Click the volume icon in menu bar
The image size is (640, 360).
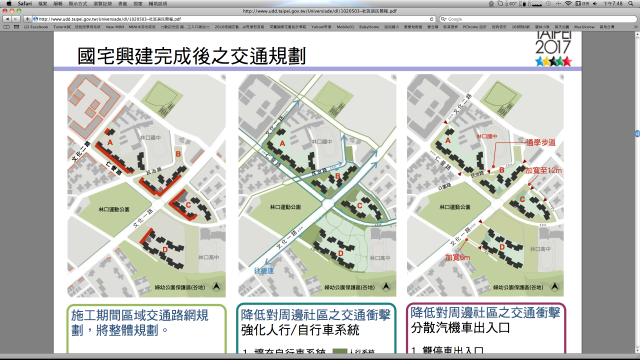595,3
